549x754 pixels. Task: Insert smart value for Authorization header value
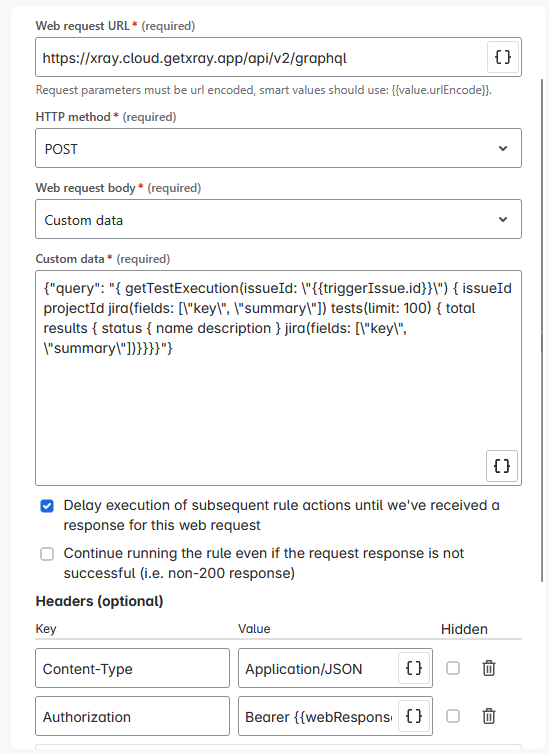pyautogui.click(x=414, y=716)
